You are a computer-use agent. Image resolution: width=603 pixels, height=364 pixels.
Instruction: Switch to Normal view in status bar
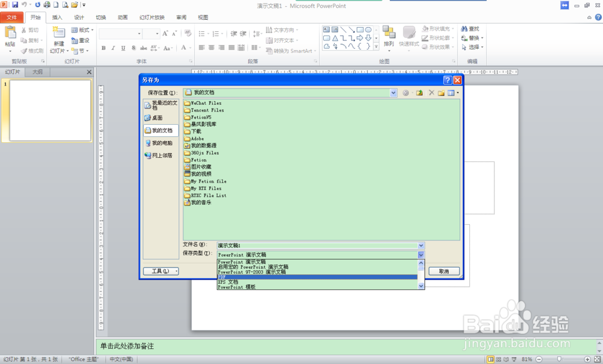(x=490, y=359)
